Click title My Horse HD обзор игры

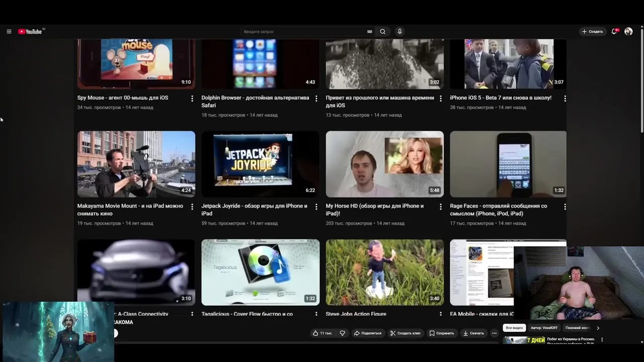coord(375,210)
